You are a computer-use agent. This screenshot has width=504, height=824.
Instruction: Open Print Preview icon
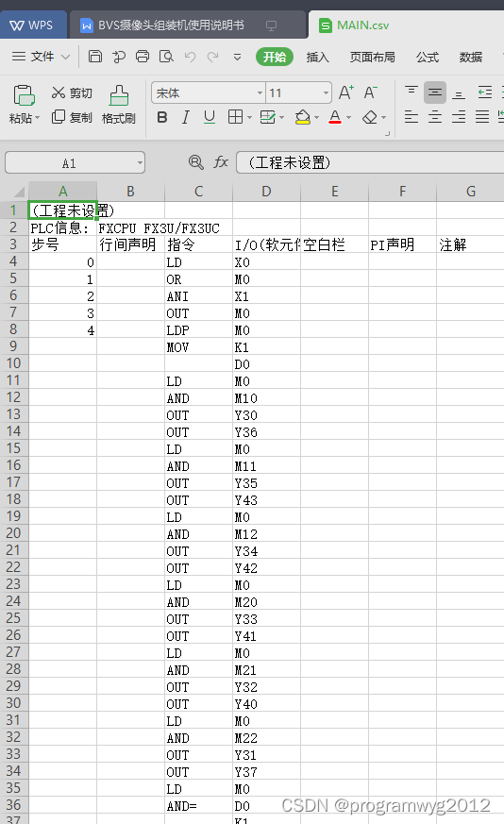[x=166, y=57]
